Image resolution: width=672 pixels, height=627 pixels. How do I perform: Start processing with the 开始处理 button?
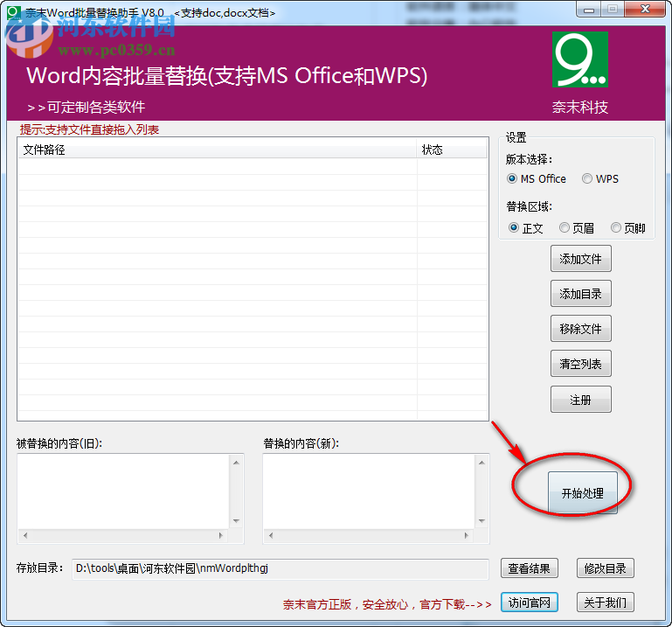point(582,493)
